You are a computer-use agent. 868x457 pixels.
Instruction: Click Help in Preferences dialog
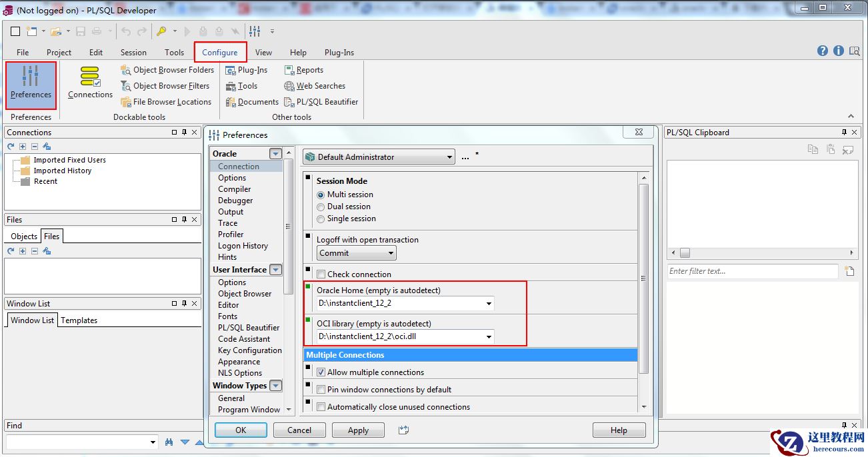coord(619,430)
